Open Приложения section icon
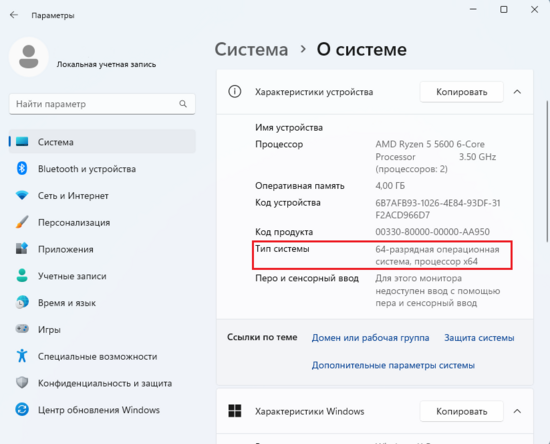The width and height of the screenshot is (550, 444). click(22, 249)
